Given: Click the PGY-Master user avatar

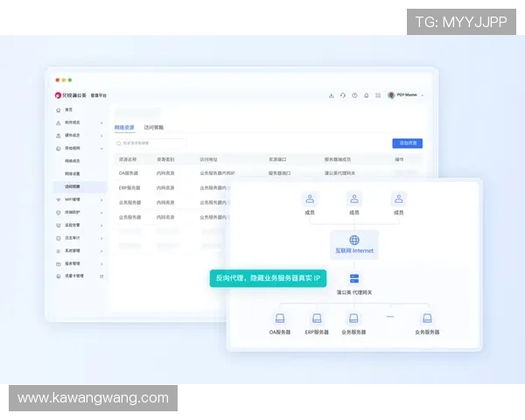Looking at the screenshot, I should point(391,95).
